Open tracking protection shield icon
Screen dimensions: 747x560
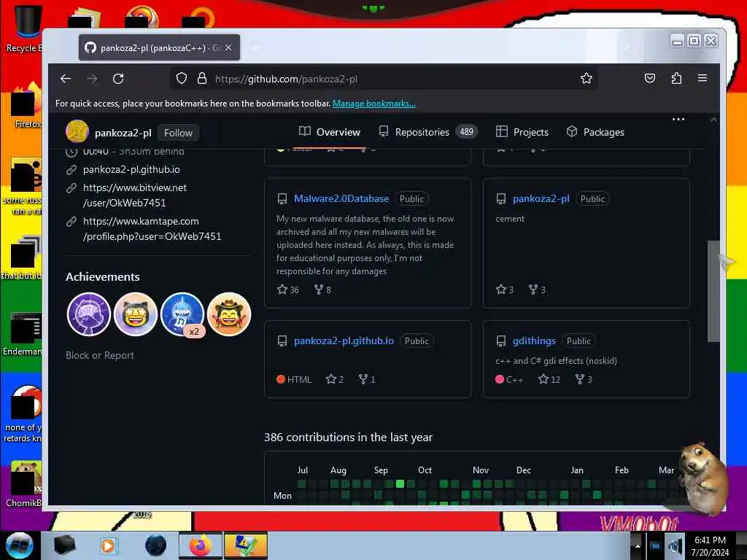181,79
